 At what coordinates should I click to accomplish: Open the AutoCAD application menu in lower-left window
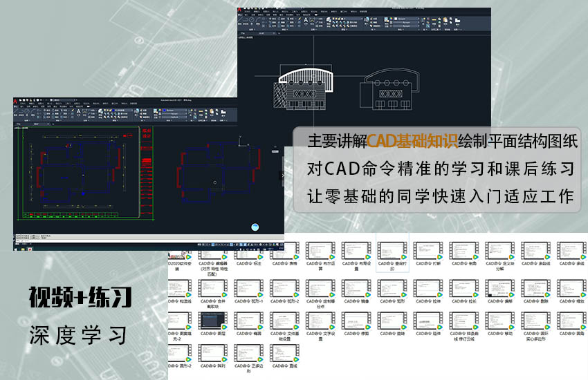pyautogui.click(x=17, y=101)
